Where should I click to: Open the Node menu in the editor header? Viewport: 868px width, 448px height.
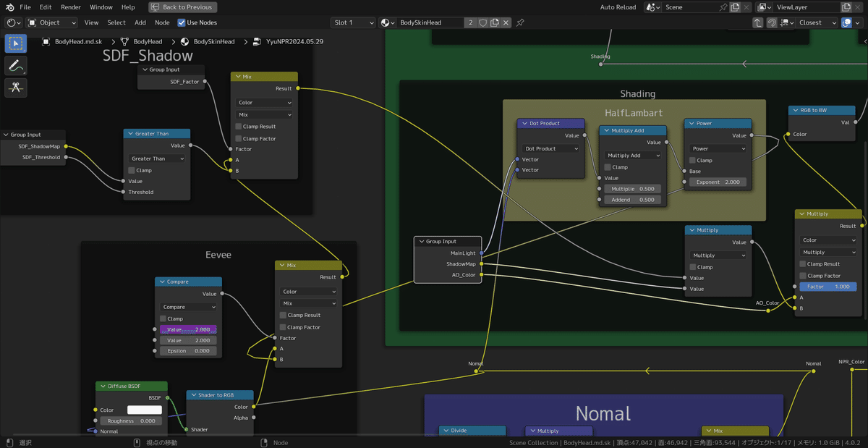(162, 22)
